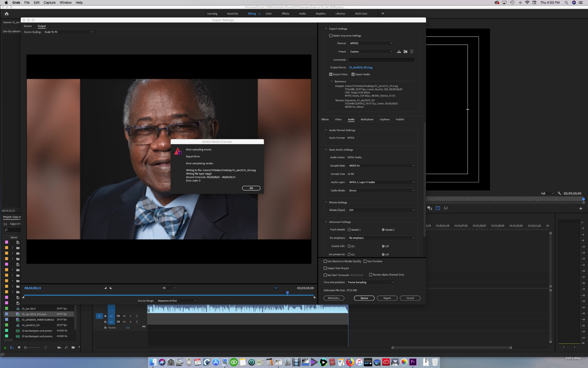
Task: Open Time Interpolation Frame Sampling dropdown
Action: [370, 282]
